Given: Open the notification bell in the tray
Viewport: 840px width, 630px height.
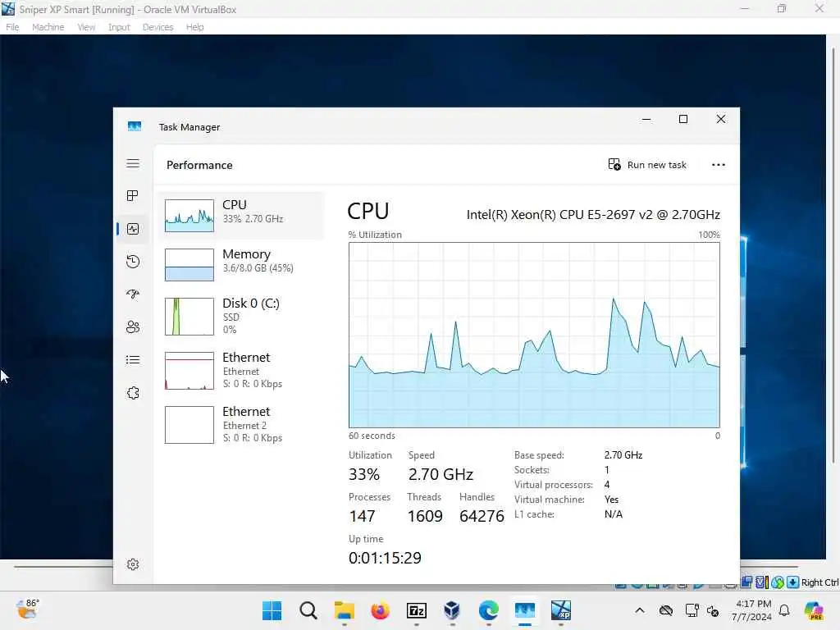Looking at the screenshot, I should click(784, 610).
